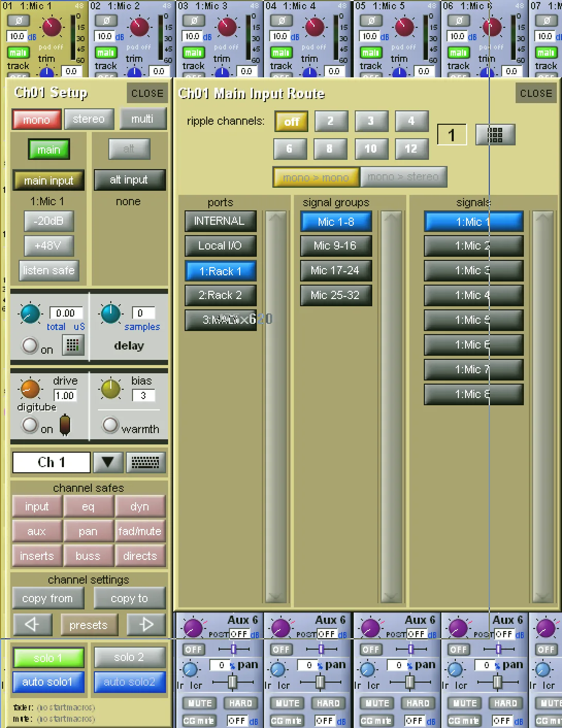Click the digitube valve icon
Screen dimensions: 562x728
click(x=65, y=426)
